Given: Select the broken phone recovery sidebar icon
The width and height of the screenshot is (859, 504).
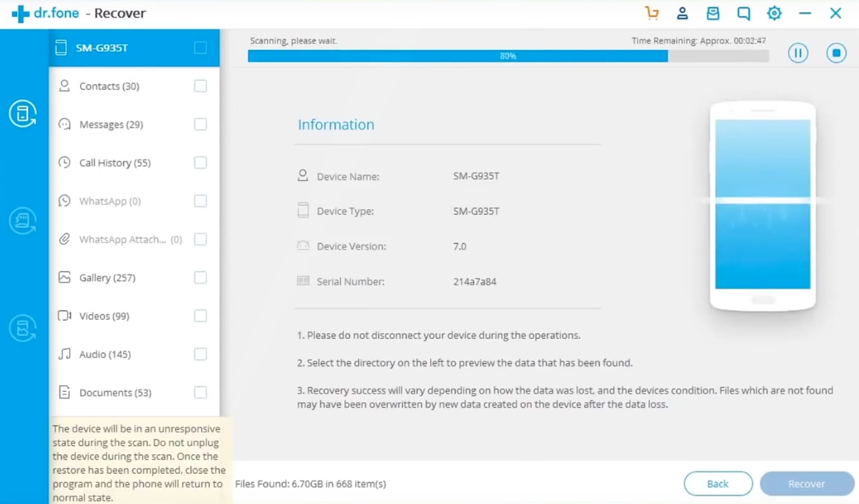Looking at the screenshot, I should (x=23, y=328).
